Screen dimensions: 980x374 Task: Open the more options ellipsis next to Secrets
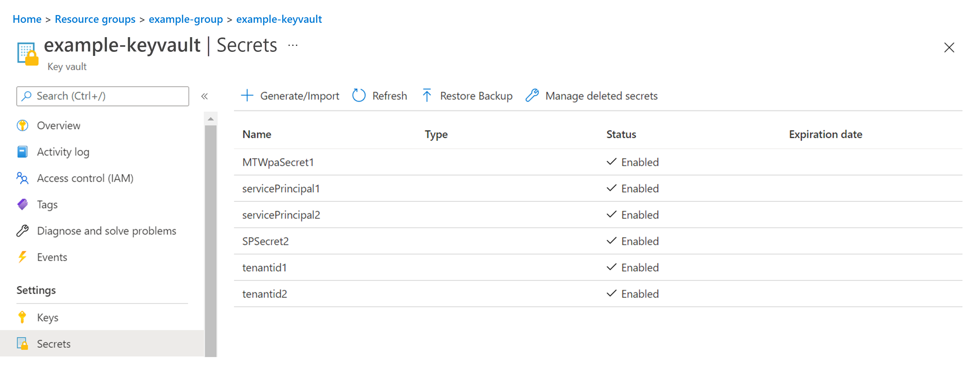(292, 45)
